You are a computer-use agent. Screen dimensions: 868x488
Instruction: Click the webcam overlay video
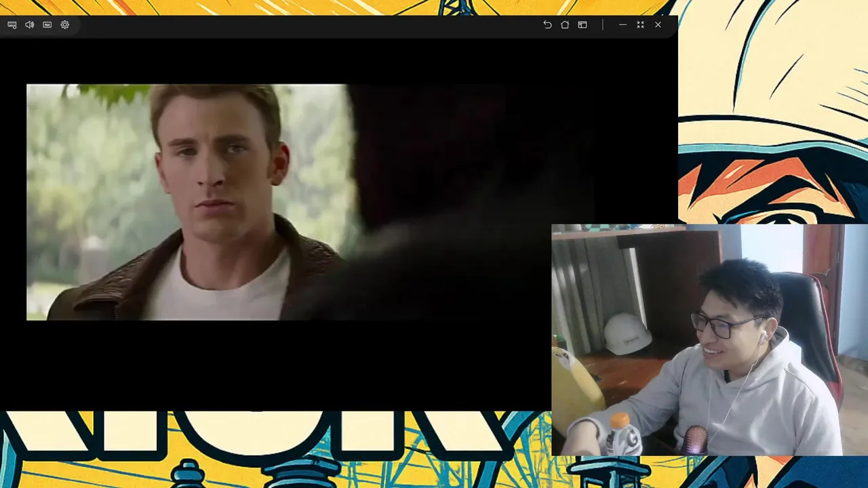tap(709, 340)
